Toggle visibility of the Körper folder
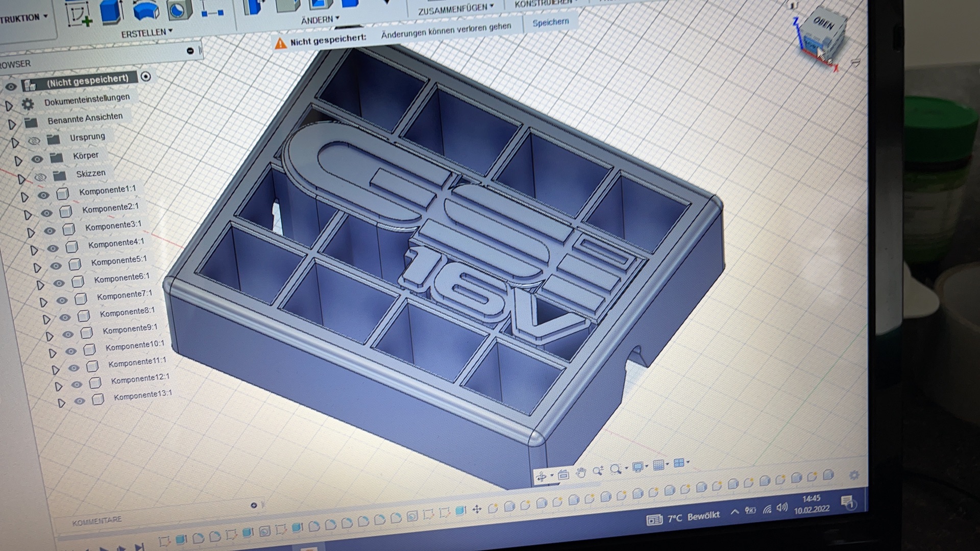Viewport: 980px width, 551px height. tap(37, 159)
